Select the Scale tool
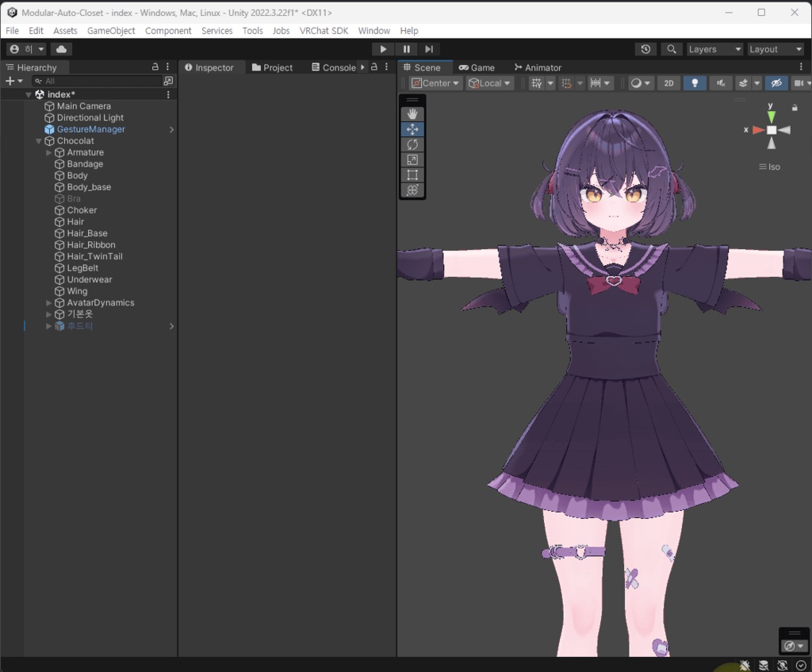 [412, 160]
